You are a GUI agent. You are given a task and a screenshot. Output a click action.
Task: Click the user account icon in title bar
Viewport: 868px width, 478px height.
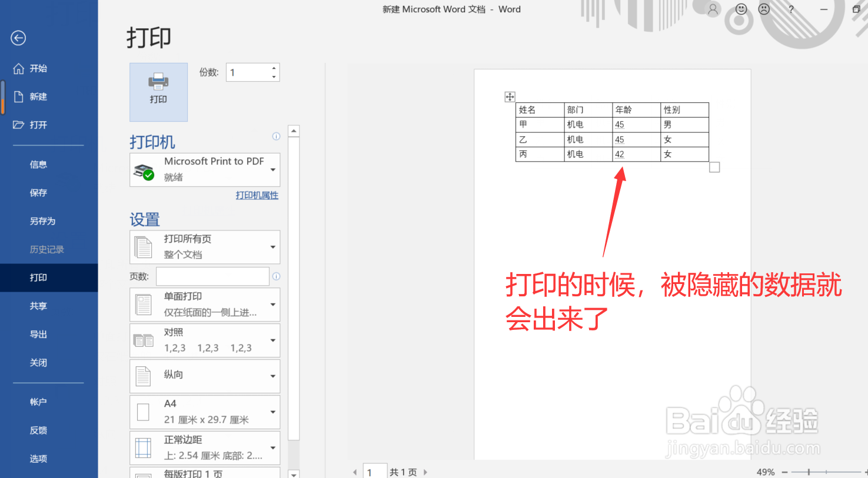pyautogui.click(x=713, y=9)
